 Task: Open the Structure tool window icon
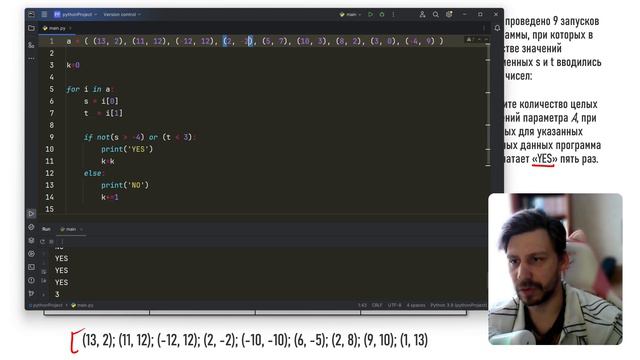[31, 45]
